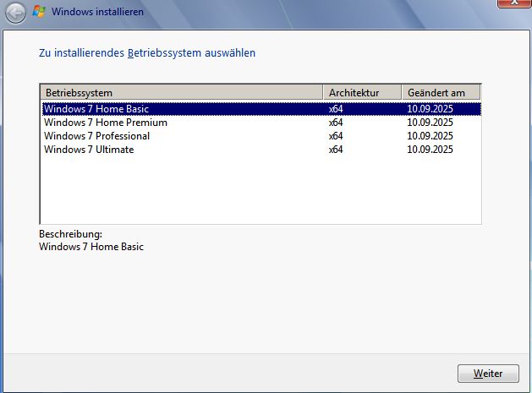The height and width of the screenshot is (393, 532).
Task: Select the Windows 7 Home Basic row
Action: [261, 109]
